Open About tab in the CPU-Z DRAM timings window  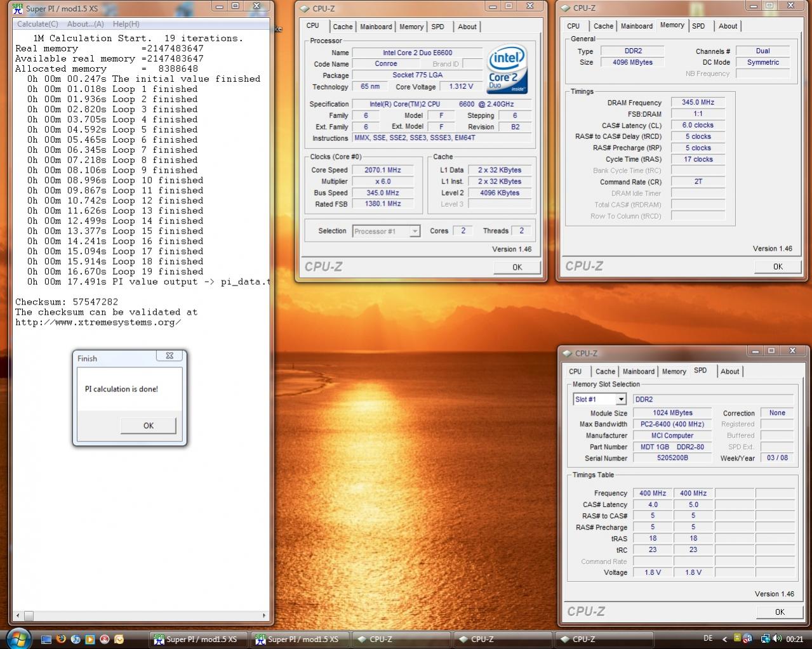click(728, 26)
